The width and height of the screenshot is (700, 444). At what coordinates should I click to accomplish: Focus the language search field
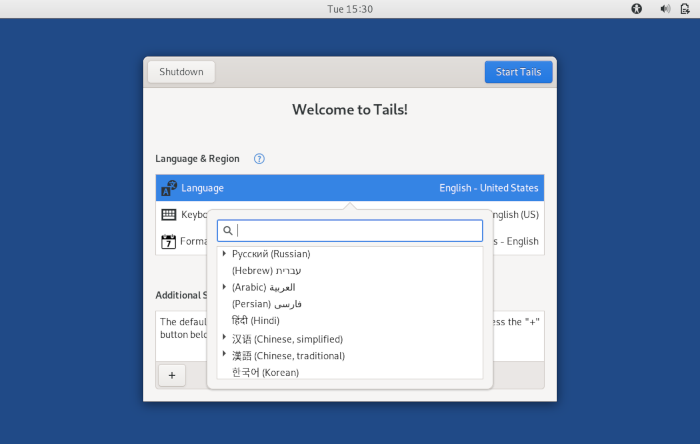point(355,231)
